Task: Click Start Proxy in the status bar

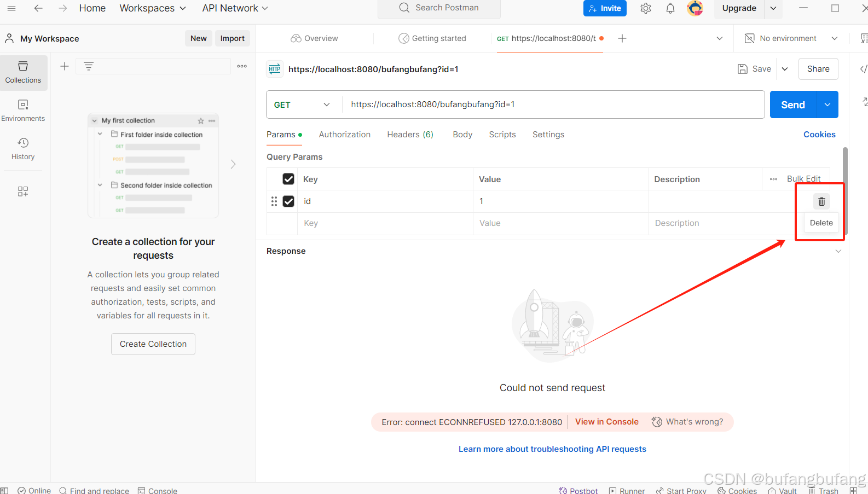Action: 681,491
